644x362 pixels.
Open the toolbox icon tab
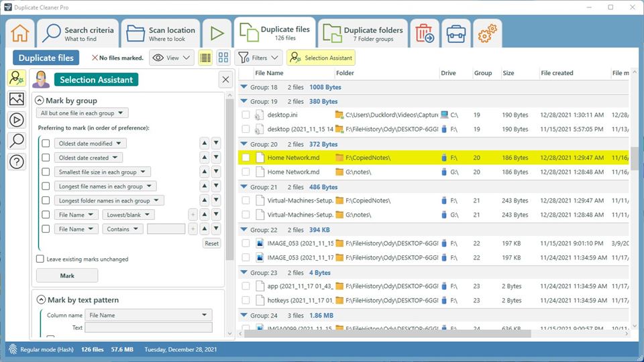[x=456, y=34]
